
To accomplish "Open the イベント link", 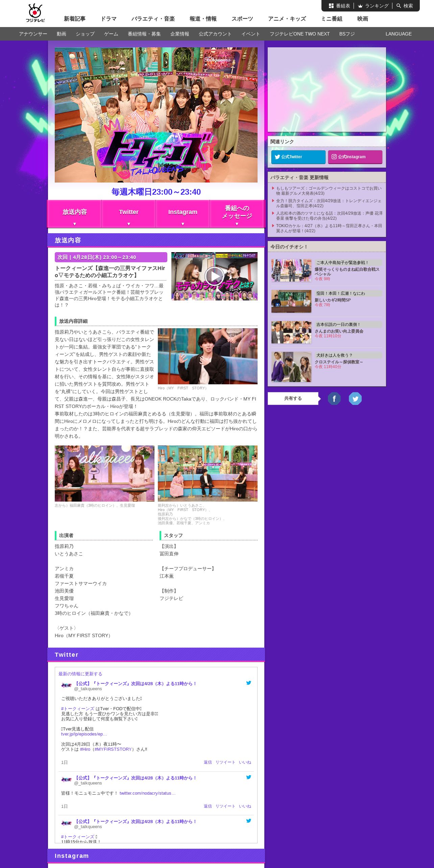I will tap(251, 34).
